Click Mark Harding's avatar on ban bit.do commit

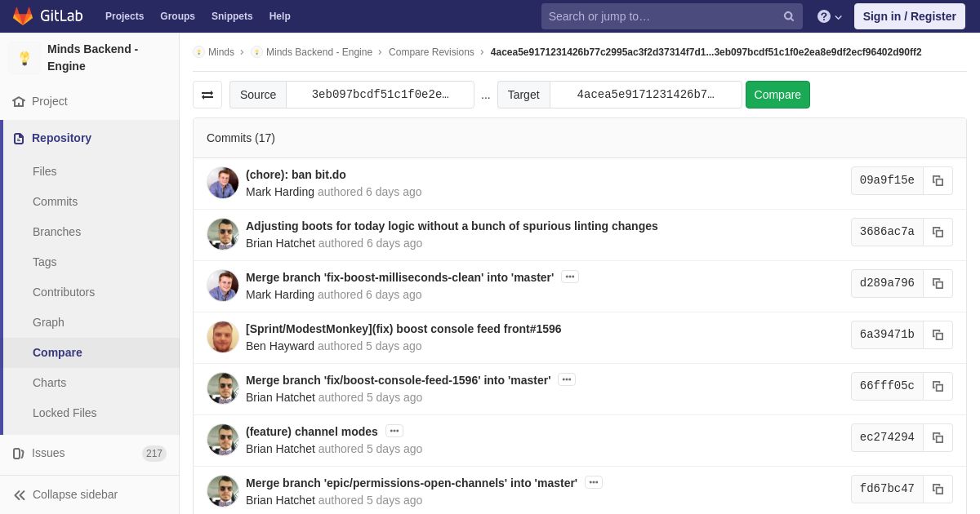223,183
